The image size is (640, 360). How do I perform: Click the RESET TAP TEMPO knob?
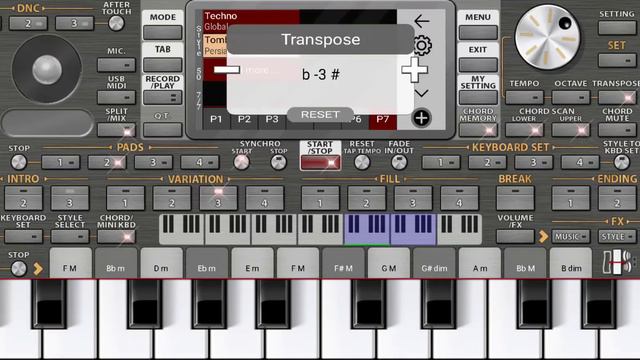pyautogui.click(x=362, y=162)
